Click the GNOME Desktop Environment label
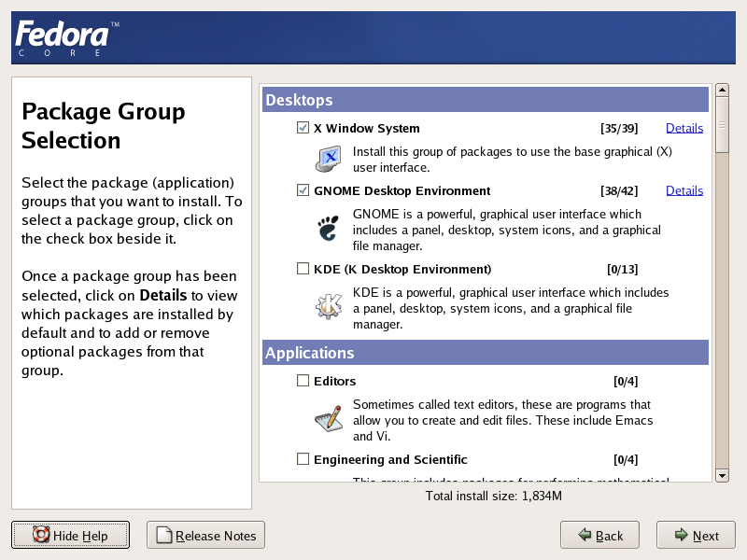The height and width of the screenshot is (560, 747). [x=402, y=190]
